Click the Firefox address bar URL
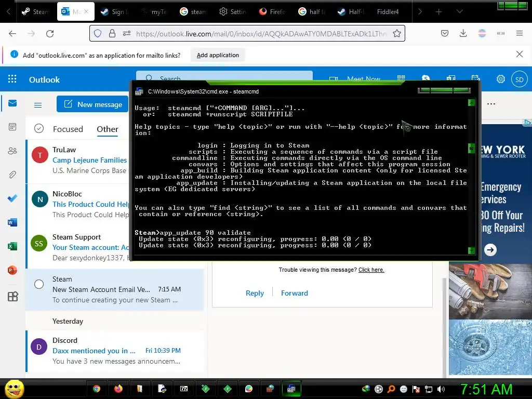This screenshot has height=399, width=532. 261,33
